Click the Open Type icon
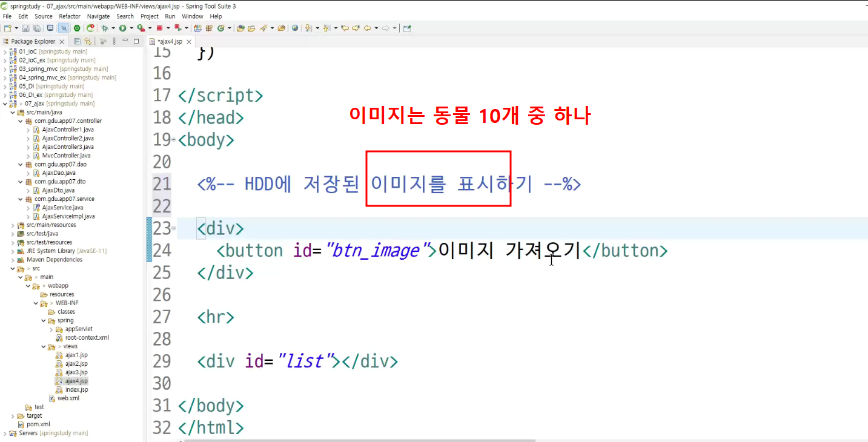The width and height of the screenshot is (868, 442). click(240, 28)
